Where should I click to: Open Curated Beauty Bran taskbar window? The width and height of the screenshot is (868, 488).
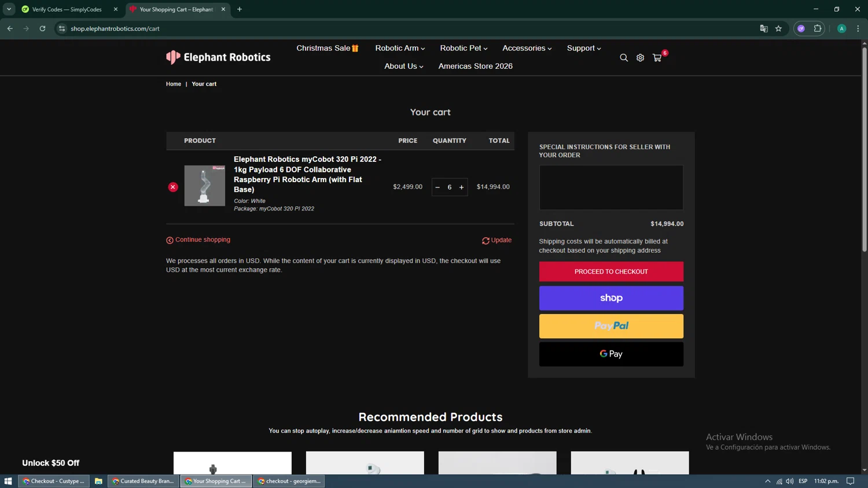pyautogui.click(x=143, y=481)
